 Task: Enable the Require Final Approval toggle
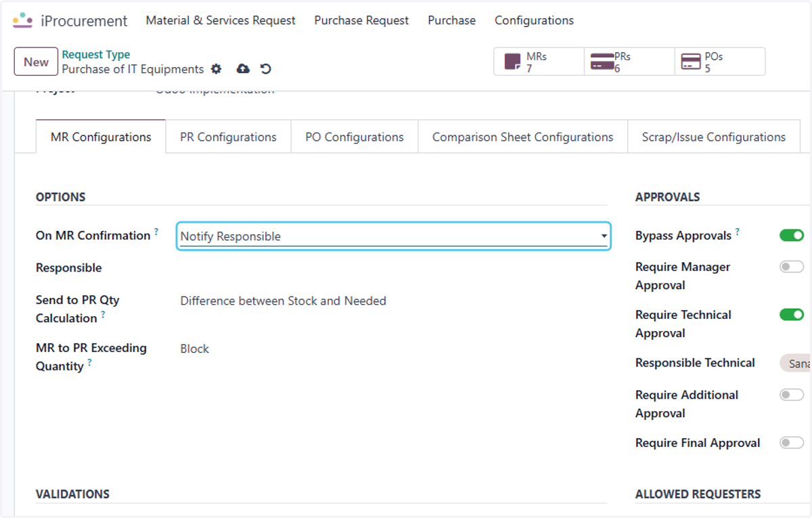click(x=792, y=443)
